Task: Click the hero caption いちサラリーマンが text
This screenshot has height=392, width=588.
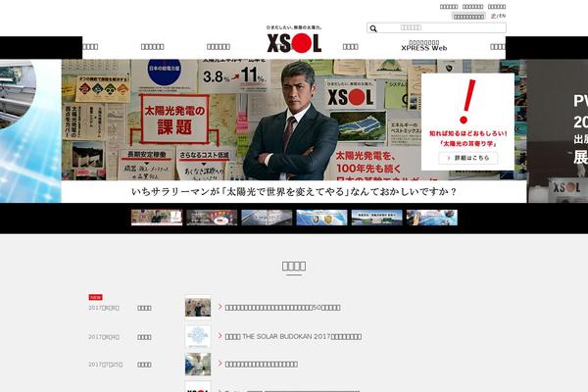Action: 294,192
